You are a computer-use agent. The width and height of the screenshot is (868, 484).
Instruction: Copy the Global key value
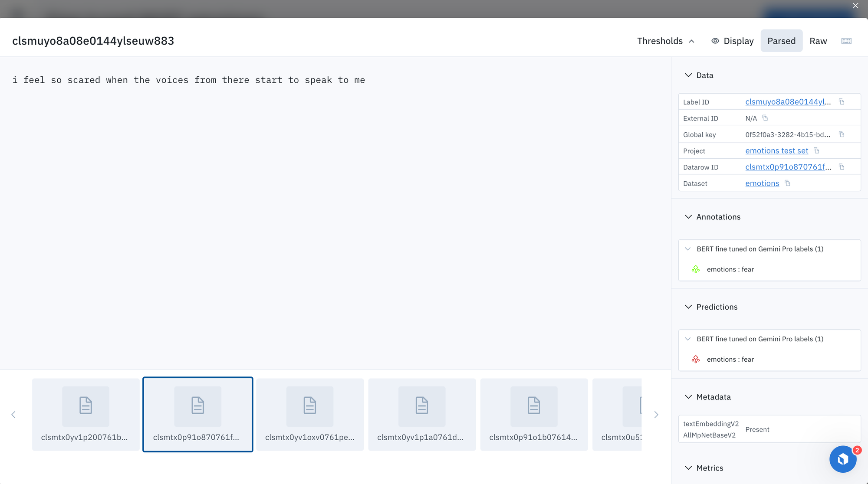coord(842,134)
